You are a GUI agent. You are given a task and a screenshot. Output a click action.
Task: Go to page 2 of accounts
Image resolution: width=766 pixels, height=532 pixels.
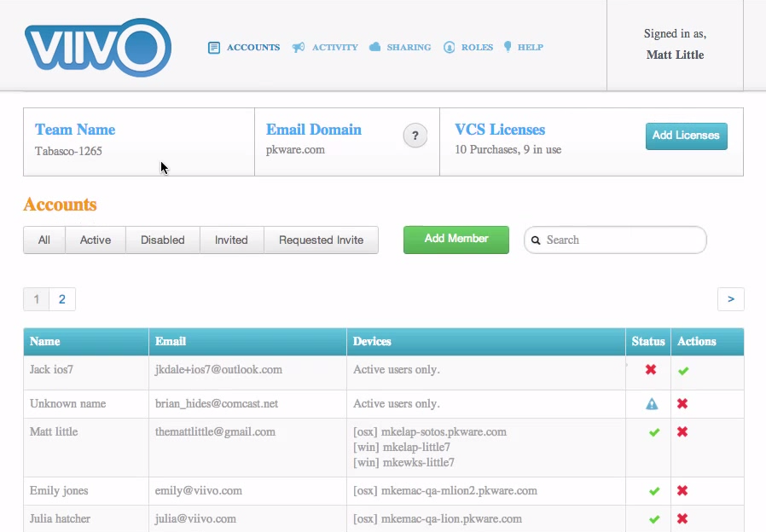(62, 299)
